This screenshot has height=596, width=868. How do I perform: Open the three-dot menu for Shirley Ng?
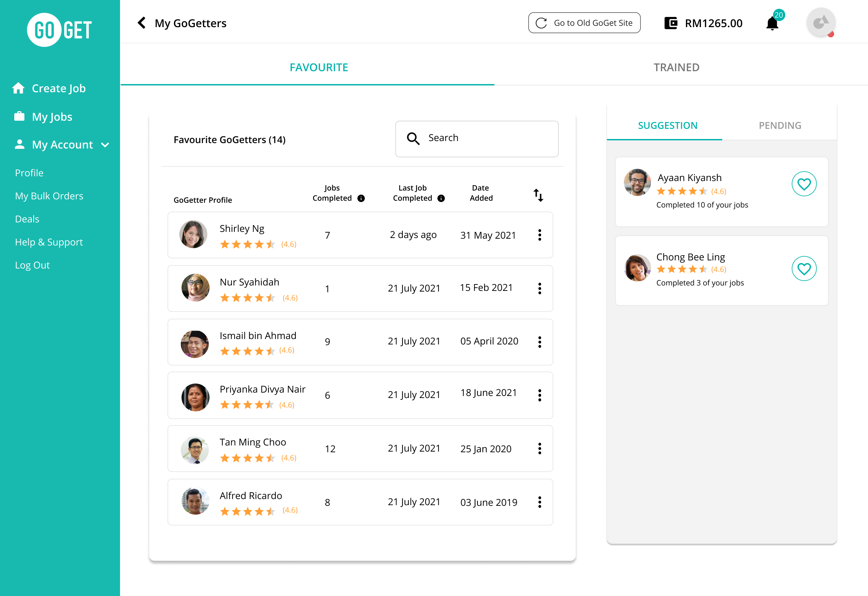tap(540, 235)
